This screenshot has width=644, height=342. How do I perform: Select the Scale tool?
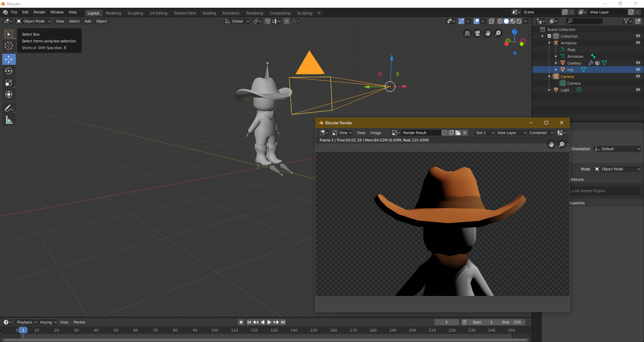[9, 83]
